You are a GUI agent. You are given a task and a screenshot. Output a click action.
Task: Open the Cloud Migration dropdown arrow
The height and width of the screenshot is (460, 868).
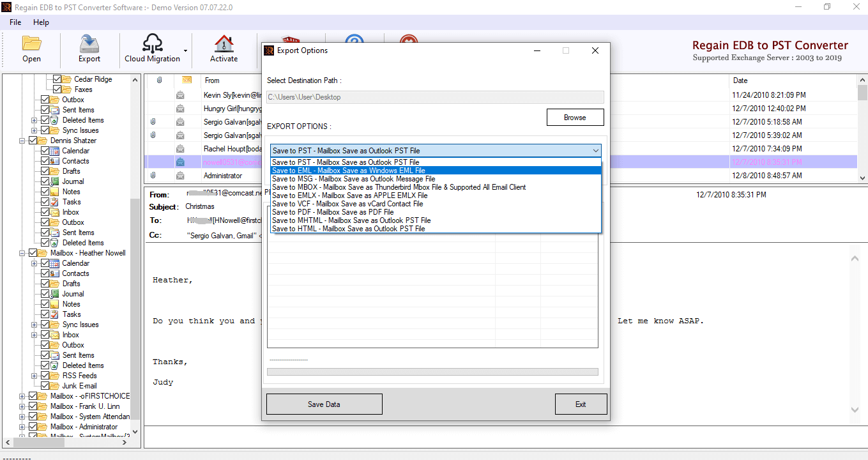(185, 50)
